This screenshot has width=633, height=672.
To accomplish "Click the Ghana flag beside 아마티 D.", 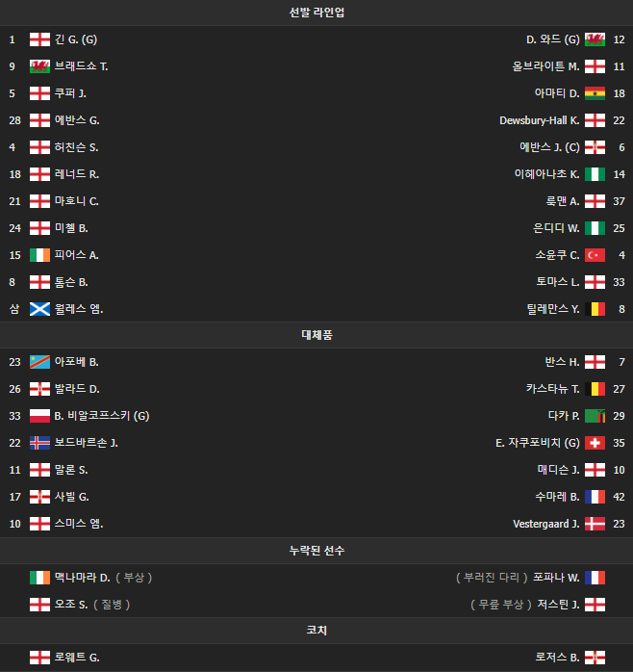I will [x=595, y=93].
